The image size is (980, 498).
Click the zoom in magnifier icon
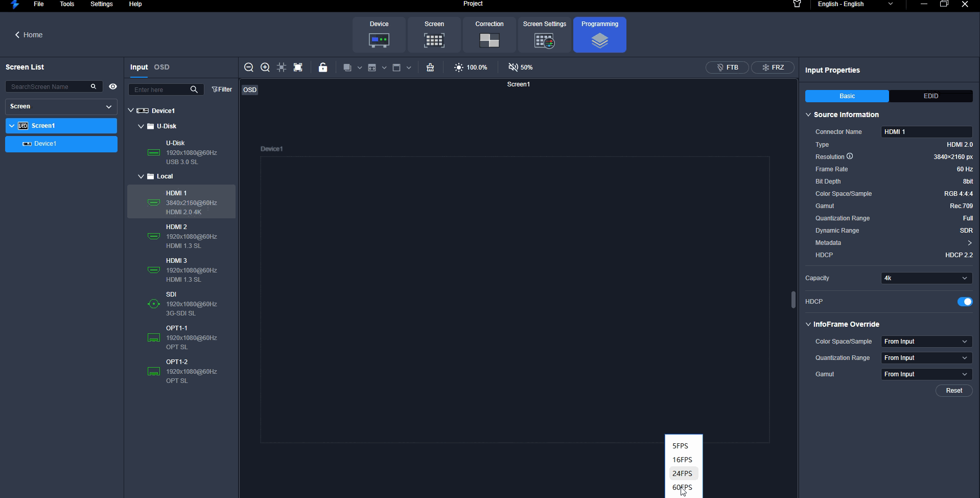click(x=265, y=67)
